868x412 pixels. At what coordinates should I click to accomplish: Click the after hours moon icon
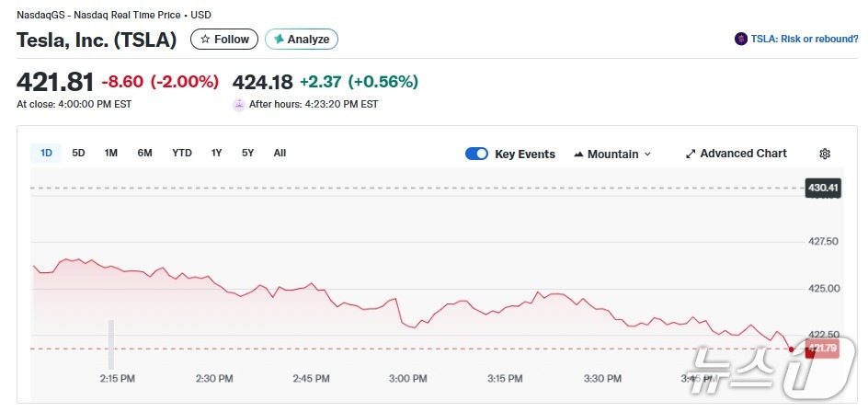[x=239, y=104]
